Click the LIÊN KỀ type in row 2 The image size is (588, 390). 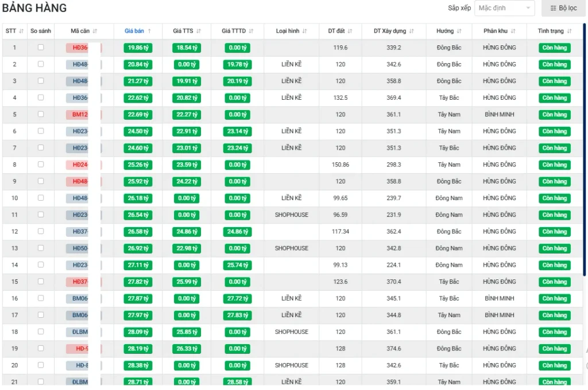(291, 64)
